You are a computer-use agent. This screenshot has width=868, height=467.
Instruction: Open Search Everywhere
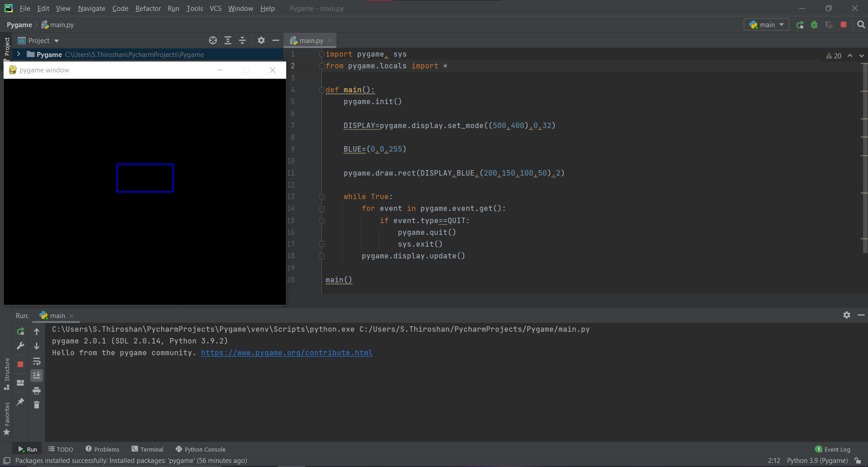(x=861, y=25)
